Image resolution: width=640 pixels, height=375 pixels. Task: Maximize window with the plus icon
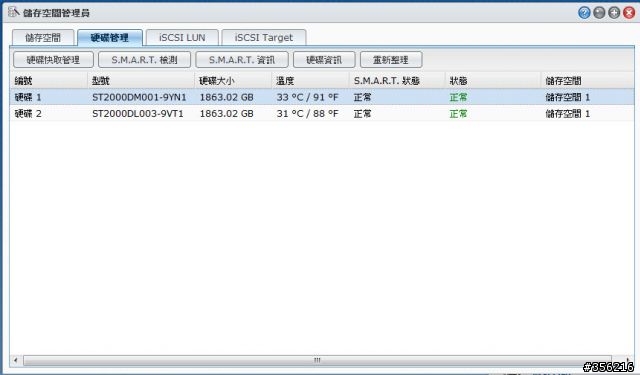[x=614, y=13]
